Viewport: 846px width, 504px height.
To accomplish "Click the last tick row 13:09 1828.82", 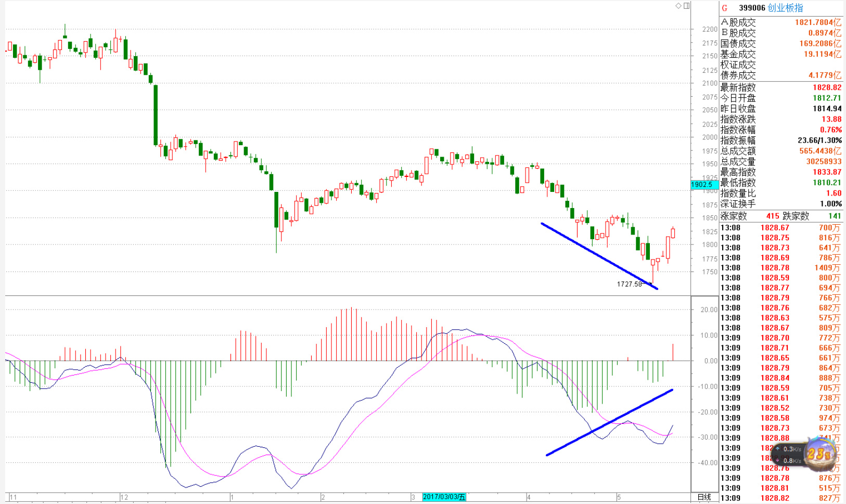I will click(x=780, y=498).
